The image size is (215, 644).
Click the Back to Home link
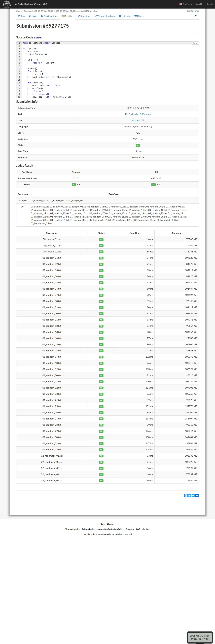(x=192, y=11)
